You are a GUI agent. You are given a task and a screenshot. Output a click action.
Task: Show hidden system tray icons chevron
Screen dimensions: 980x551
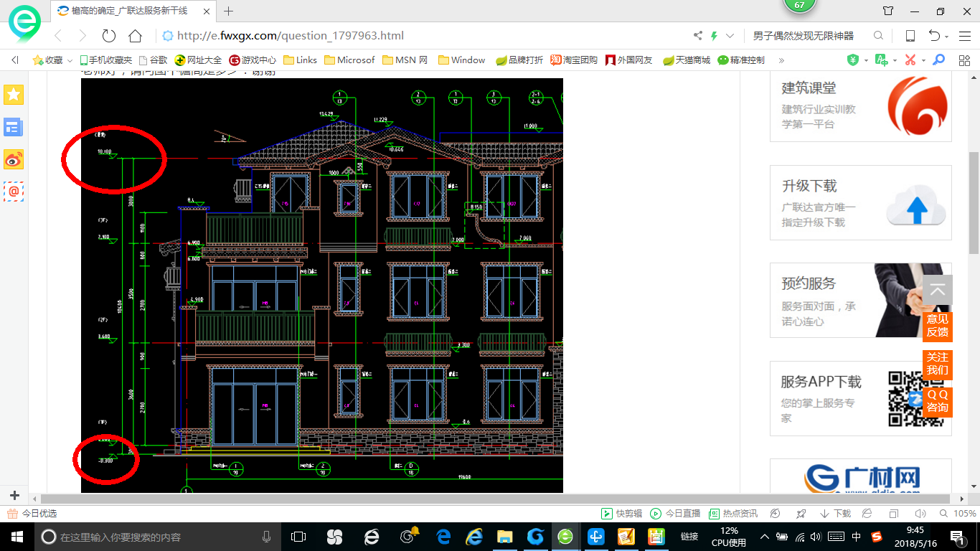click(765, 537)
